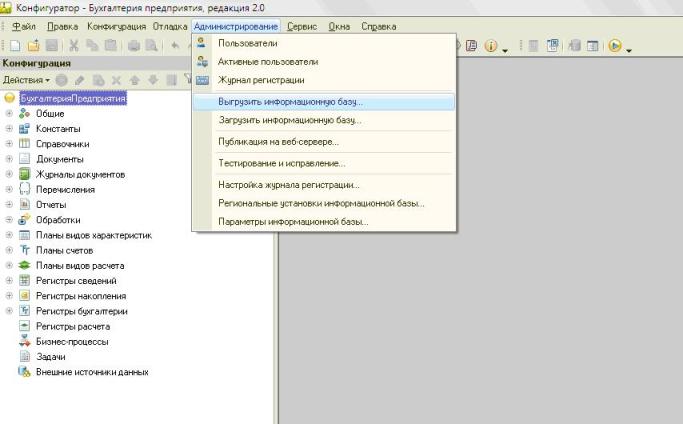The height and width of the screenshot is (424, 683).
Task: Select Внешние источники данных in tree
Action: 92,372
